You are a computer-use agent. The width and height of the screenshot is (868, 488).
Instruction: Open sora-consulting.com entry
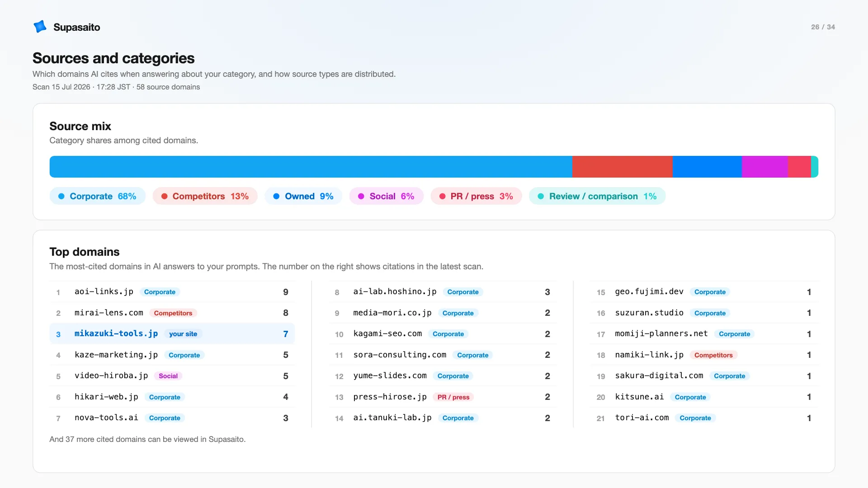(443, 355)
